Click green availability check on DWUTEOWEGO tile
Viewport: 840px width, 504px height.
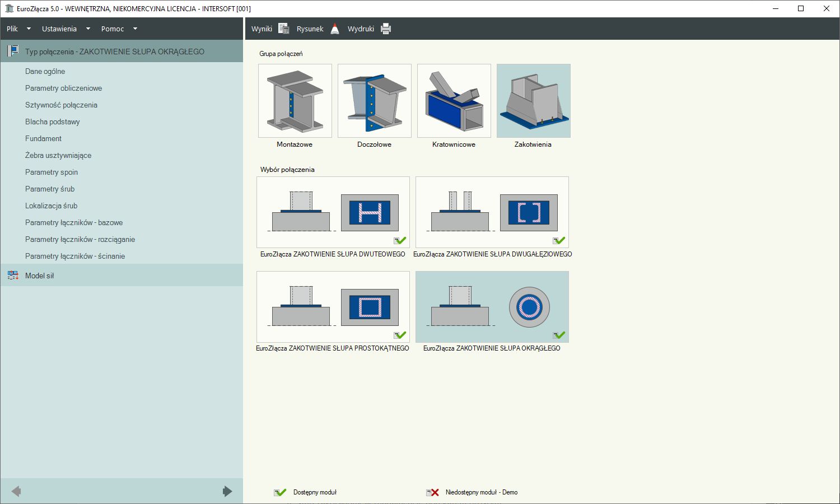point(400,241)
